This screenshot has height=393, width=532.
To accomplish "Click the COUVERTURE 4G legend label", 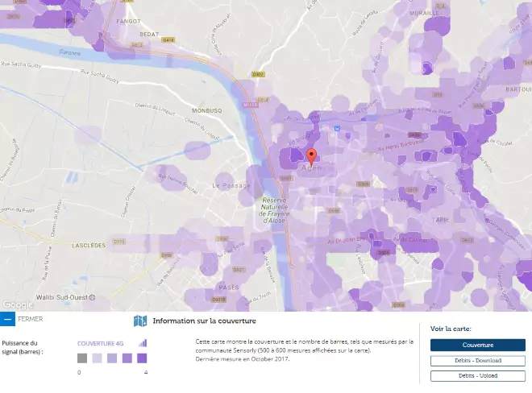I will tap(101, 343).
